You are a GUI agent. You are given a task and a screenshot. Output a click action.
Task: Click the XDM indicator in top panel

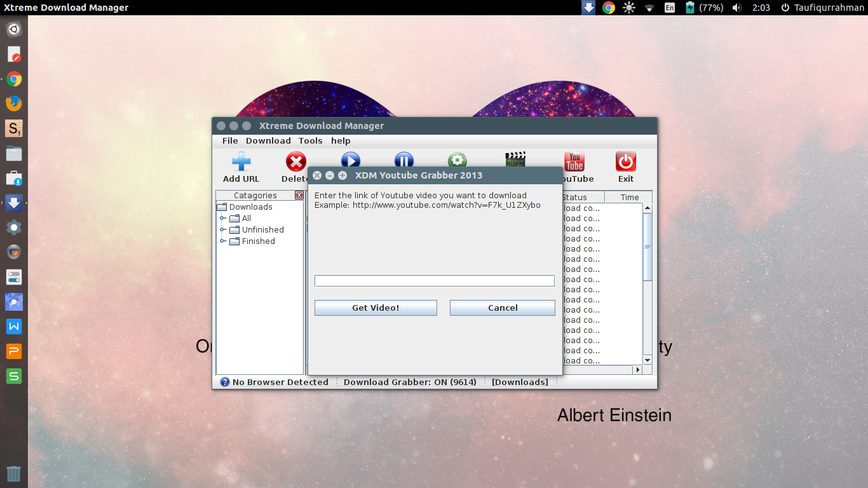coord(589,8)
